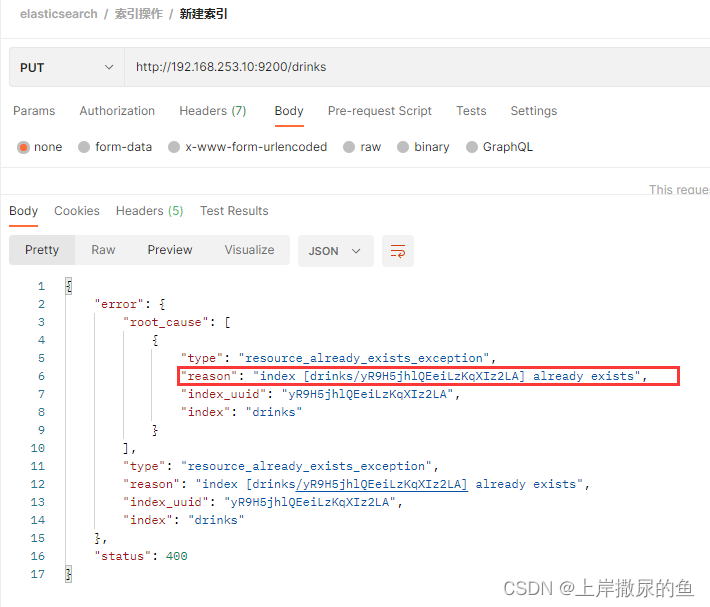Click line number 17 in the gutter
710x607 pixels.
[38, 574]
